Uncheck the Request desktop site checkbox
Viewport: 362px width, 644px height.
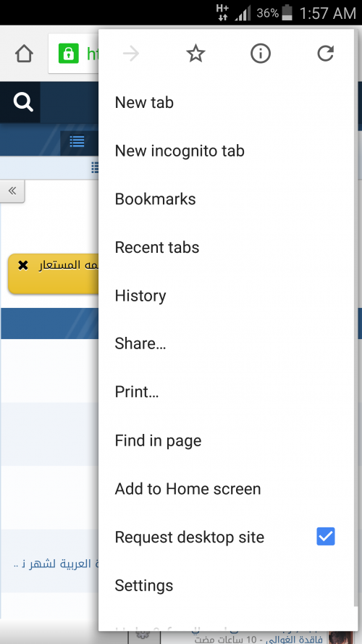[326, 536]
